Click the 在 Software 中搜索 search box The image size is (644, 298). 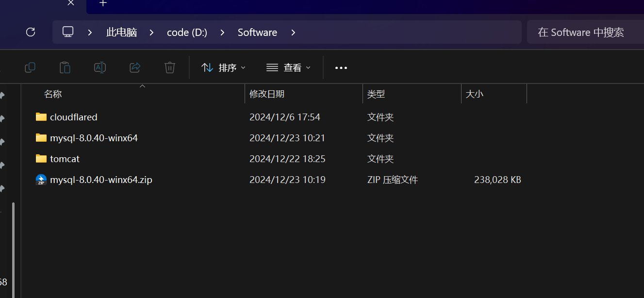pos(582,33)
